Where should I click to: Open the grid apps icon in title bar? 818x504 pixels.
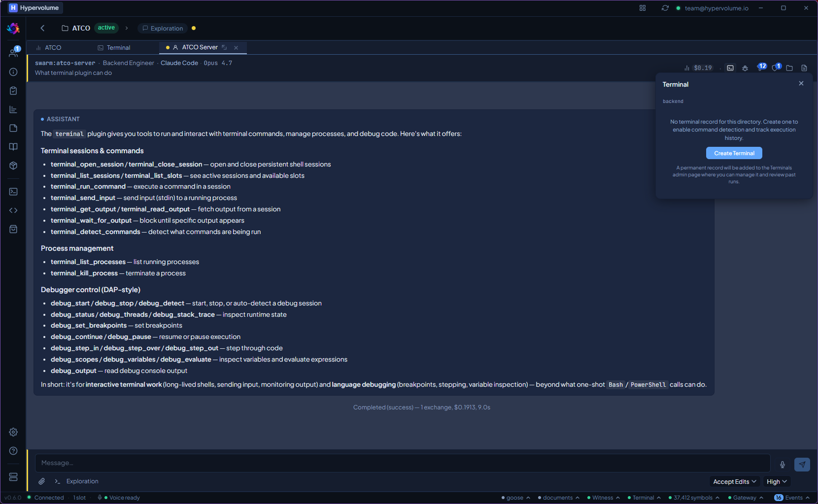tap(643, 8)
